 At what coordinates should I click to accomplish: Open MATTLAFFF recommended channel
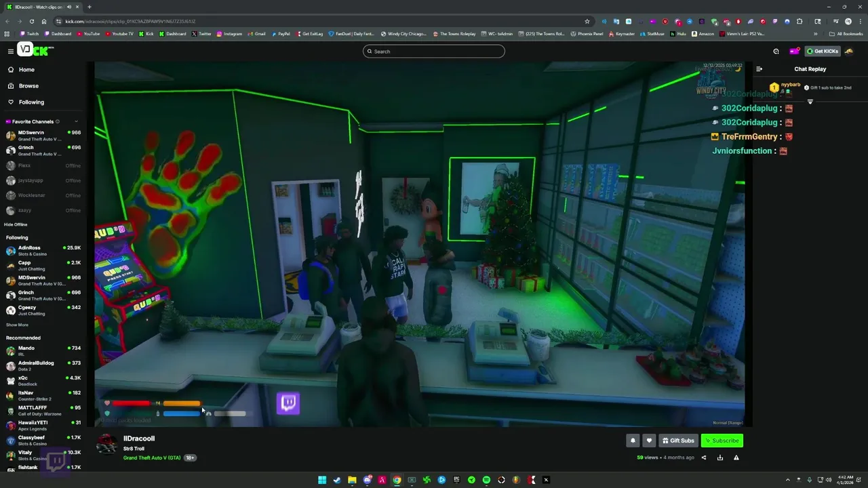pyautogui.click(x=43, y=411)
